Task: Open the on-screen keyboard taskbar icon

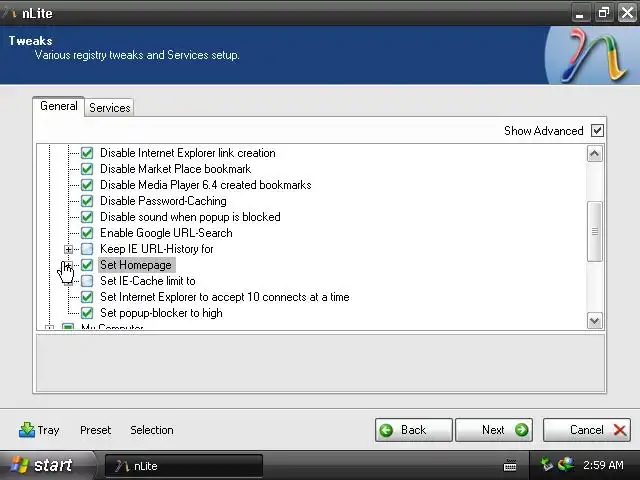Action: (510, 465)
